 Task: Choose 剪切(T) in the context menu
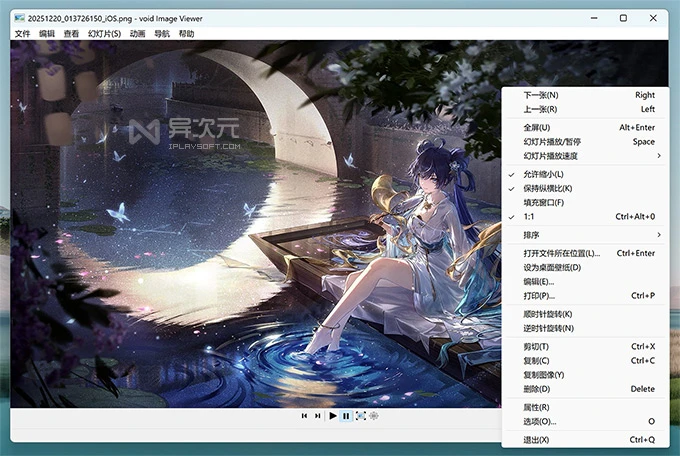tap(585, 347)
